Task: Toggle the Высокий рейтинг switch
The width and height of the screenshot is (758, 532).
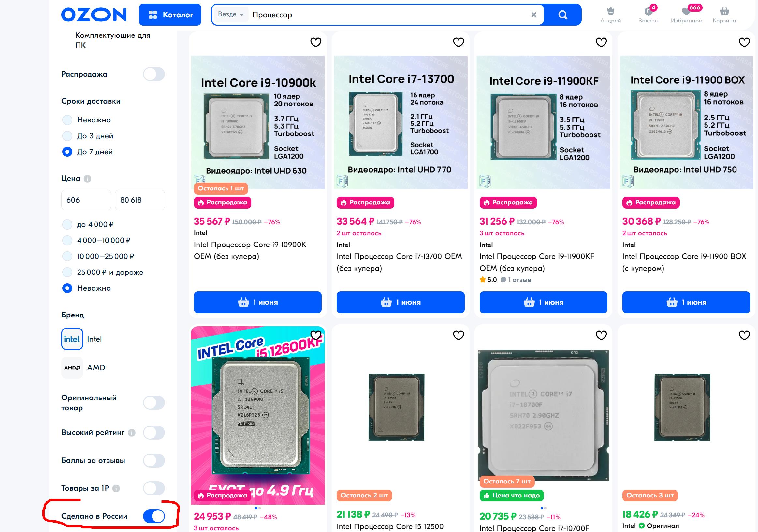Action: click(154, 432)
